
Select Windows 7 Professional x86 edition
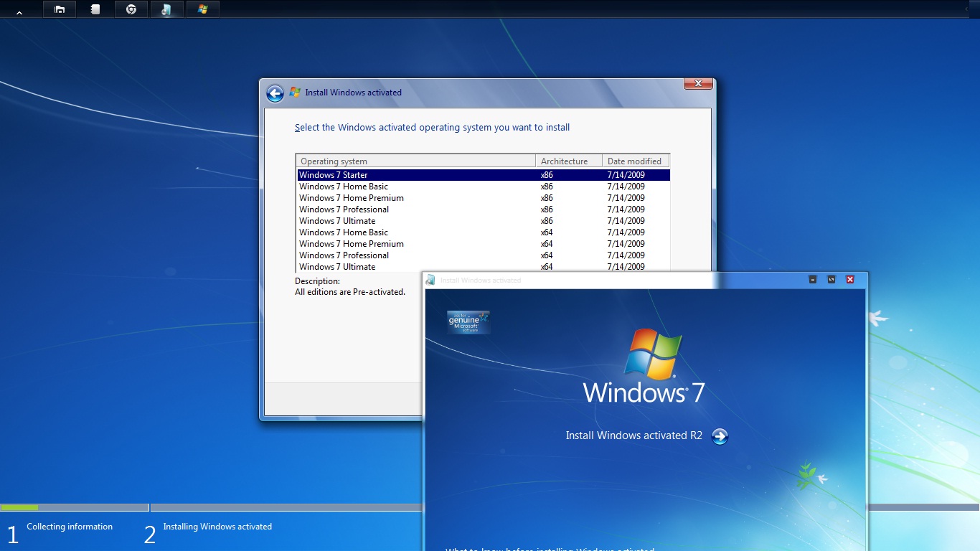click(344, 209)
